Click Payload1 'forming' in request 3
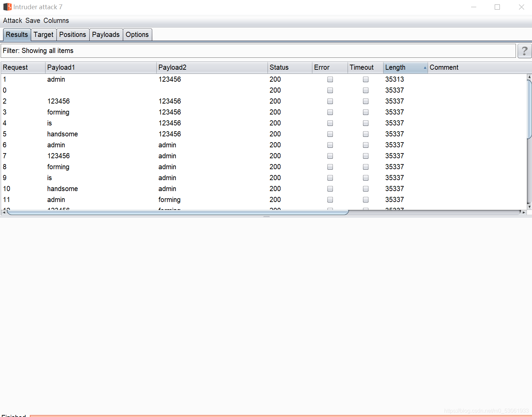 pyautogui.click(x=58, y=112)
